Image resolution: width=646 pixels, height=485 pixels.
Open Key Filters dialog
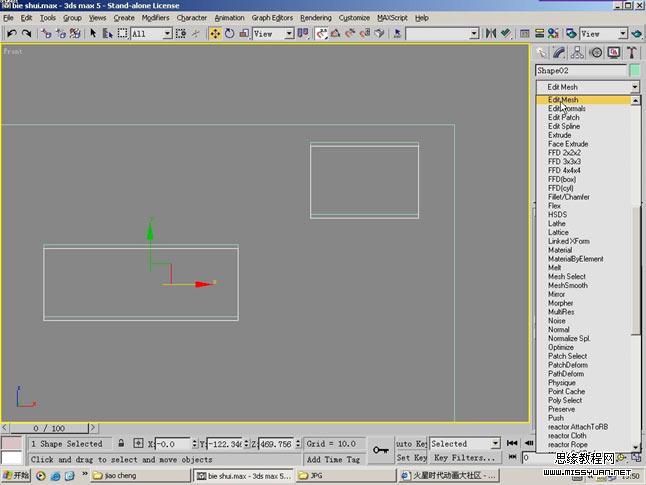coord(464,457)
